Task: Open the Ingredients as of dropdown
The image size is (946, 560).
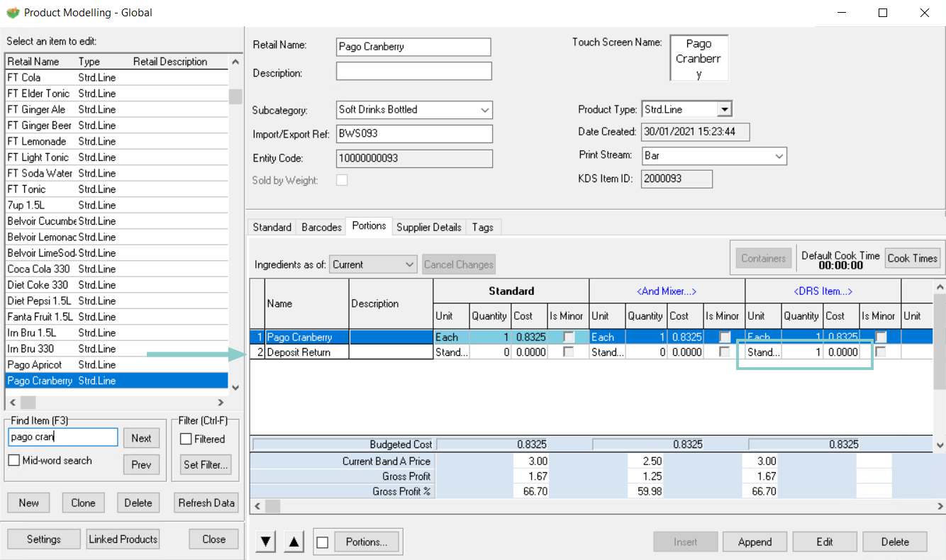Action: [409, 264]
